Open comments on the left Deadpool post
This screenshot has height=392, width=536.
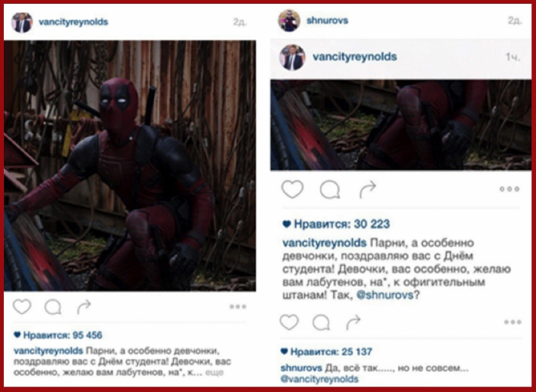tap(53, 307)
